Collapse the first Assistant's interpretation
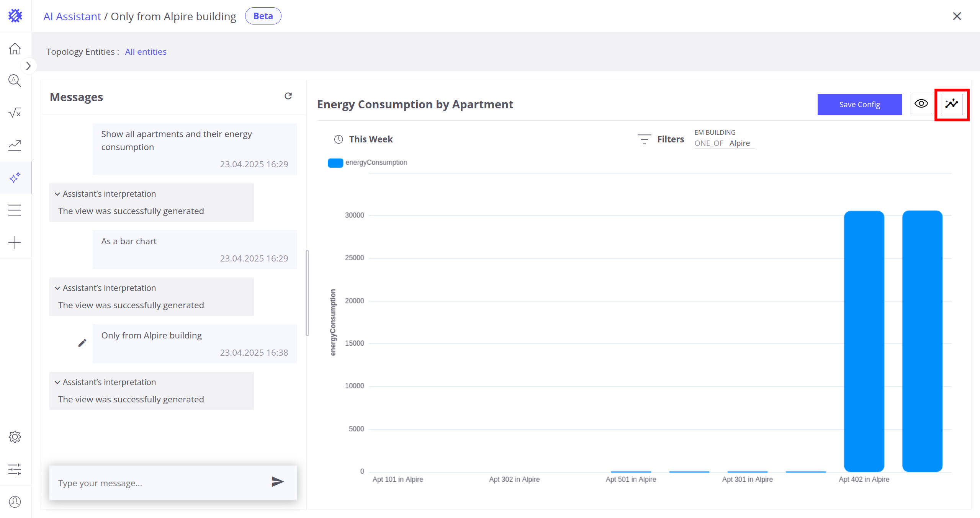 57,194
